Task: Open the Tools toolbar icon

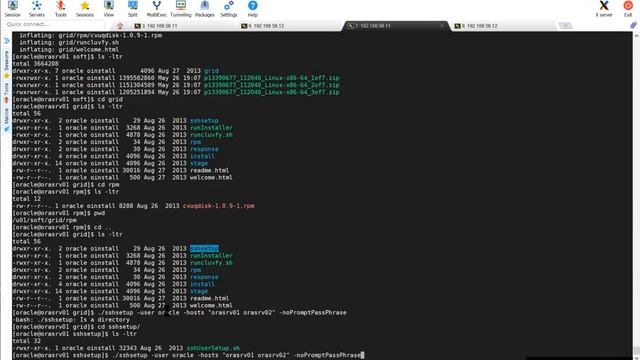Action: 60,9
